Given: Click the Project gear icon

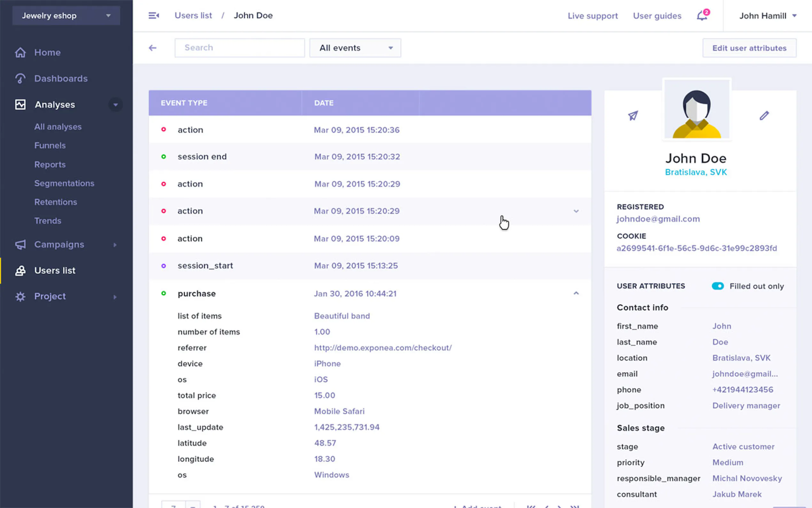Looking at the screenshot, I should click(20, 296).
